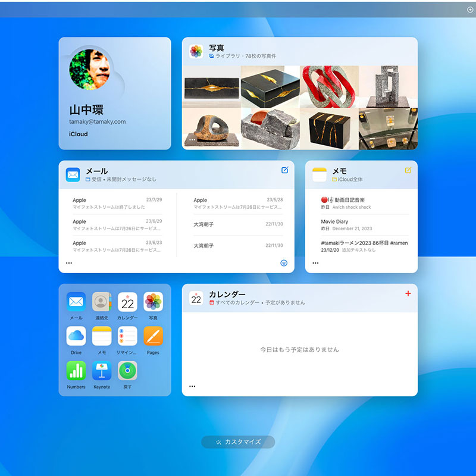Viewport: 476px width, 476px height.
Task: Launch the Numbers app
Action: 76,371
